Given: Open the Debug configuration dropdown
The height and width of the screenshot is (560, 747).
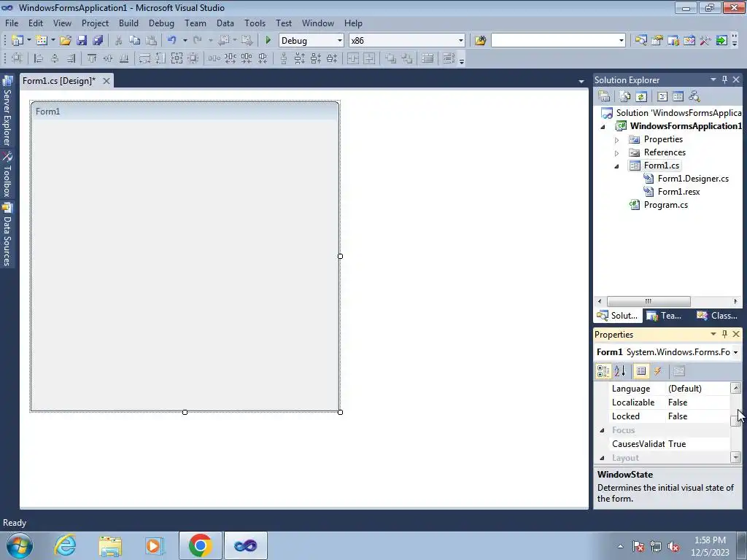Looking at the screenshot, I should pos(340,41).
